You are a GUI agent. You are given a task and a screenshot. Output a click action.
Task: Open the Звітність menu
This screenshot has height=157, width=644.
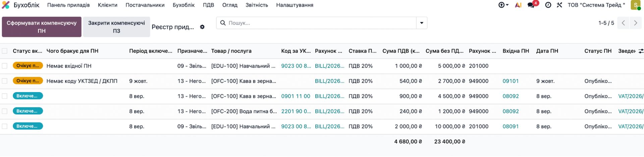257,5
